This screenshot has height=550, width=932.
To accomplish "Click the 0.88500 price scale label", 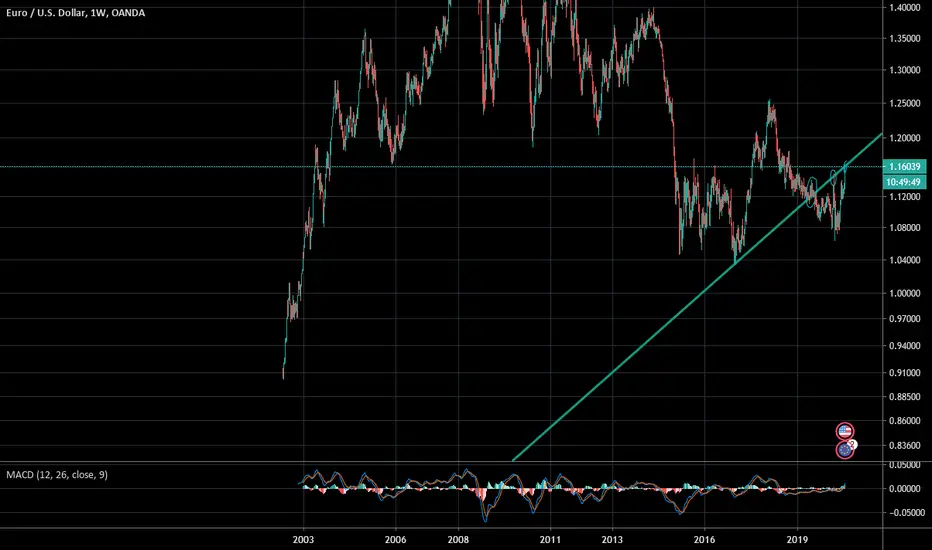I will coord(905,397).
